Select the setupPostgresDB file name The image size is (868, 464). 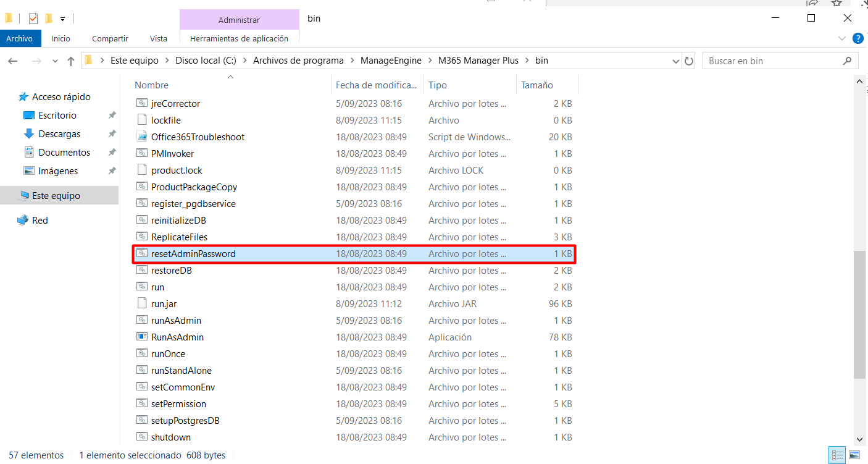(x=185, y=421)
